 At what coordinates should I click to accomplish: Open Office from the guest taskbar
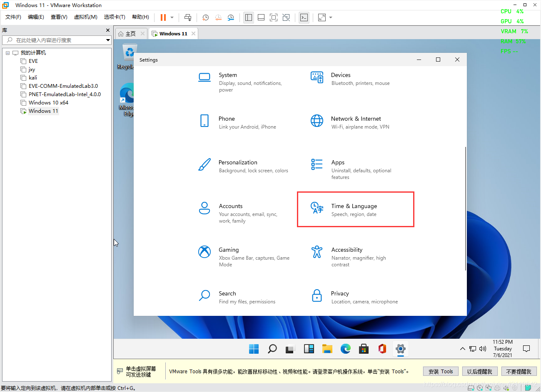click(382, 349)
